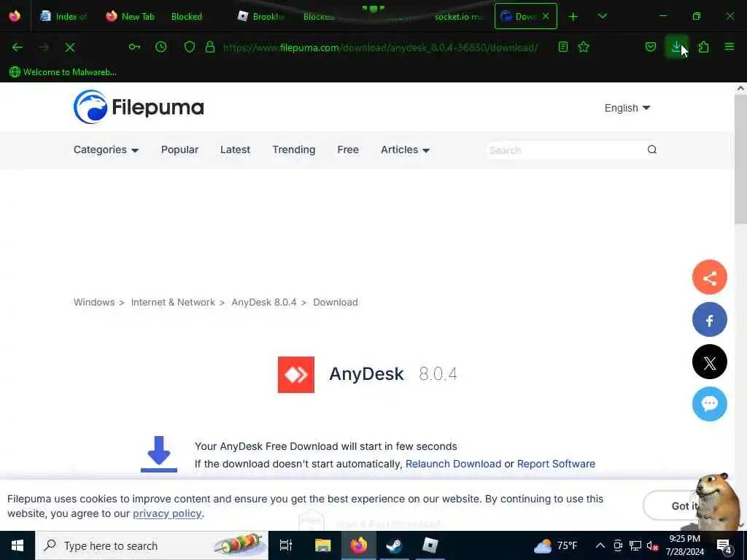The image size is (747, 560).
Task: Open the blue chat bubble button
Action: (x=709, y=404)
